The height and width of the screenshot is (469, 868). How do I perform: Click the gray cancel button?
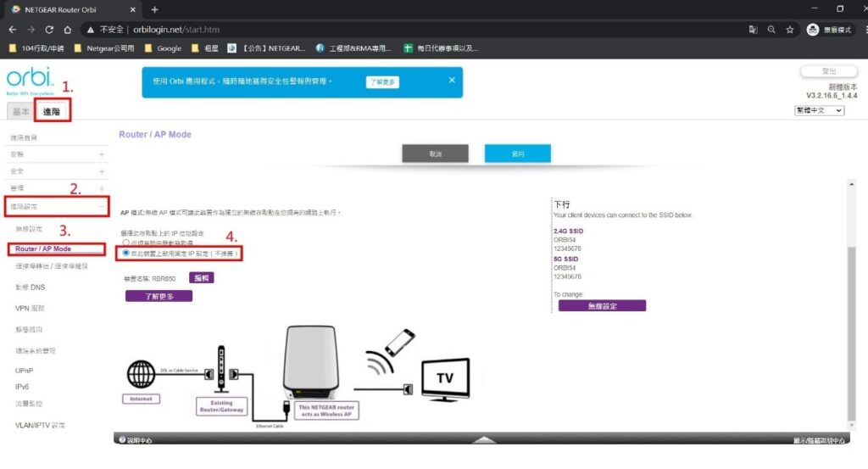(x=435, y=154)
